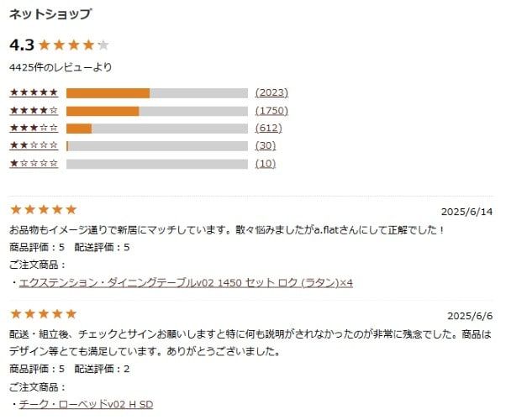Click the 4425件のレビューより text
The width and height of the screenshot is (506, 420).
(61, 67)
